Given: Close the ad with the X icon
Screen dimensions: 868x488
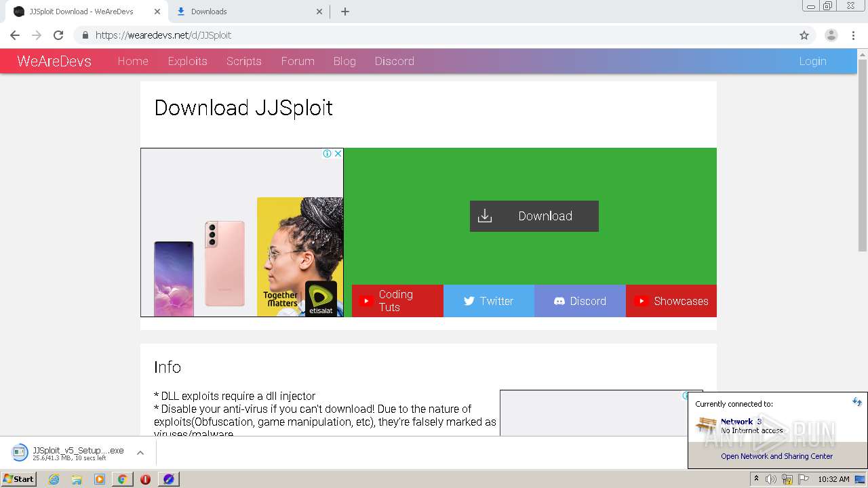Looking at the screenshot, I should (338, 154).
